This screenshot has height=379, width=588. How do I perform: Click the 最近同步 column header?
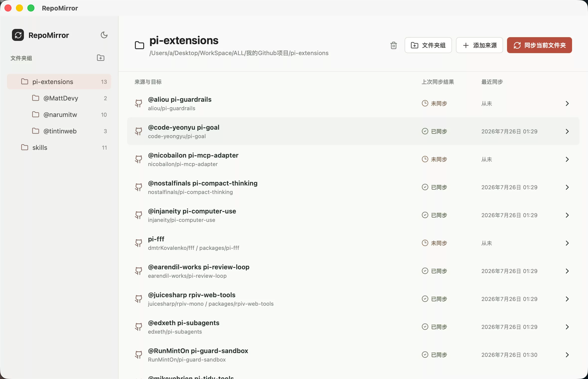pos(492,82)
